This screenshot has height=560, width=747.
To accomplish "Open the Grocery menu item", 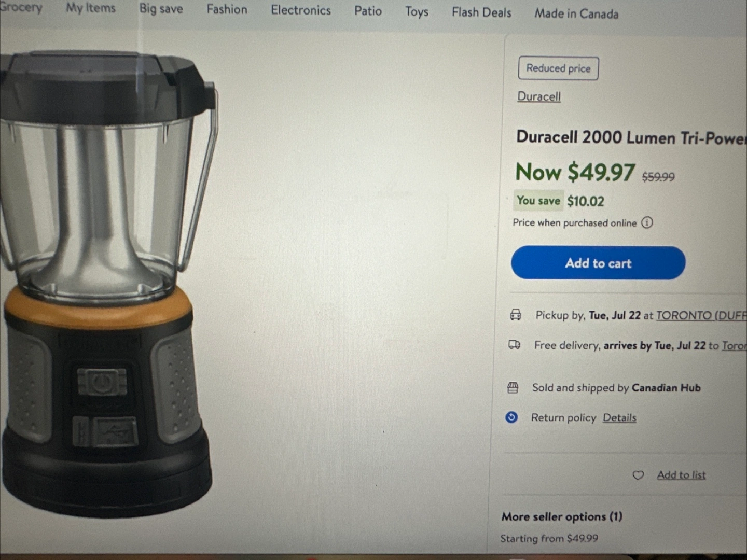I will pos(21,7).
